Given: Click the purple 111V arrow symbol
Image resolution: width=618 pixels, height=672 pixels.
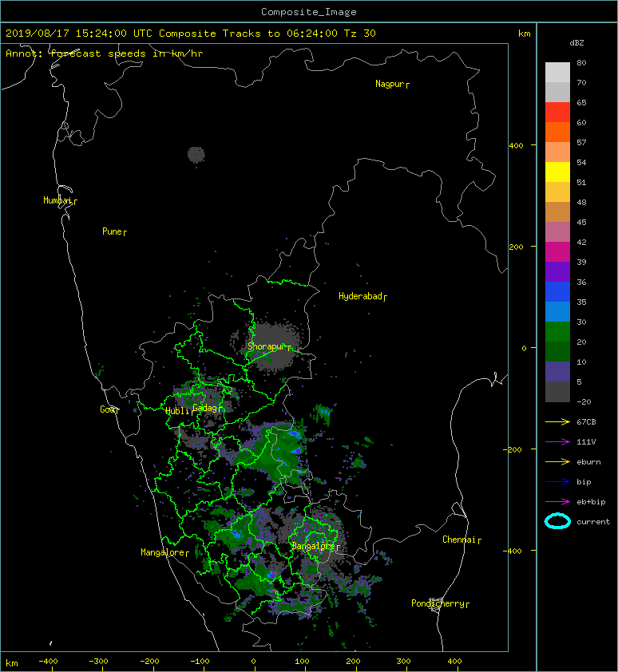Looking at the screenshot, I should click(557, 442).
